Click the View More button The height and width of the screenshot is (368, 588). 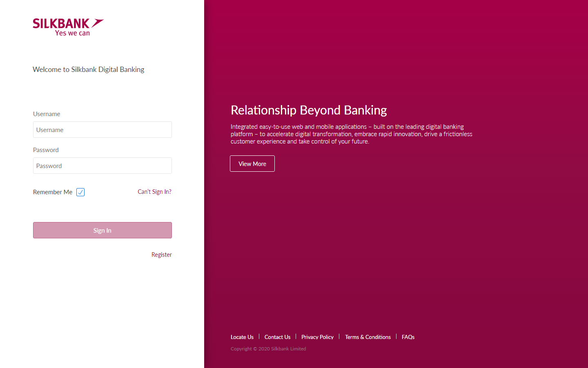click(x=252, y=164)
